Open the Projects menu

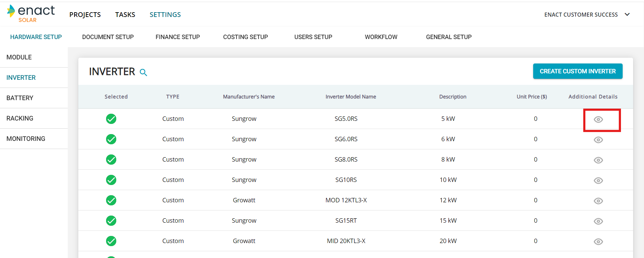[85, 15]
